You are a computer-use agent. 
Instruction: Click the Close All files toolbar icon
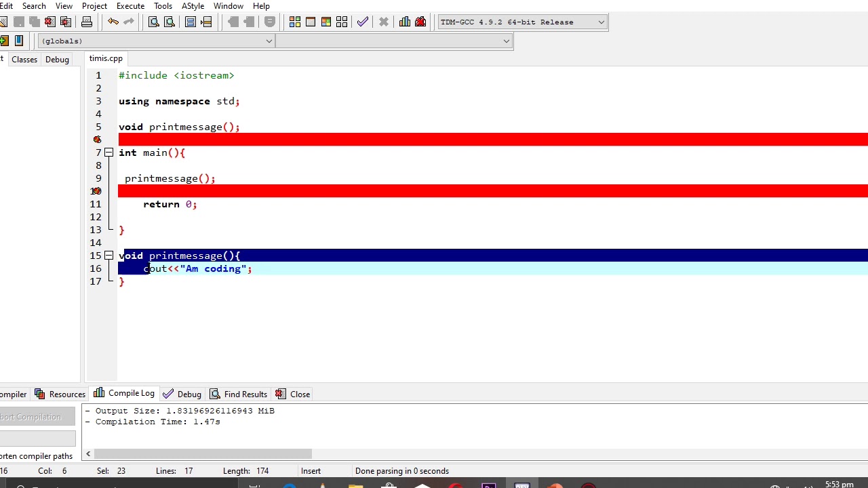tap(66, 22)
